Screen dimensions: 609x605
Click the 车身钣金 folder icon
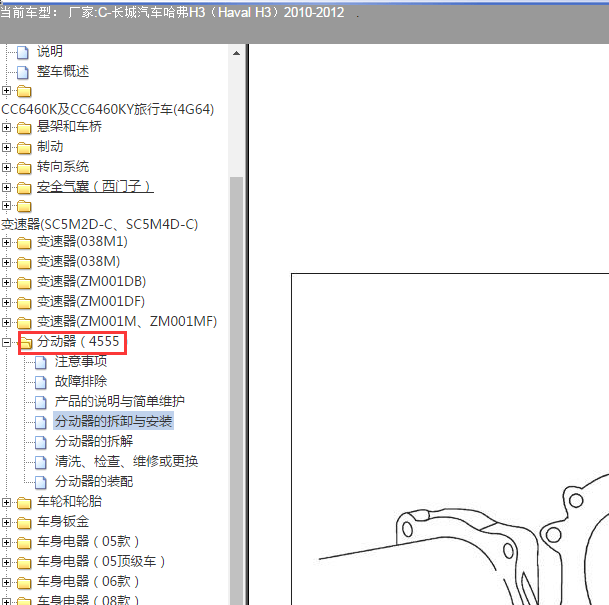point(24,523)
